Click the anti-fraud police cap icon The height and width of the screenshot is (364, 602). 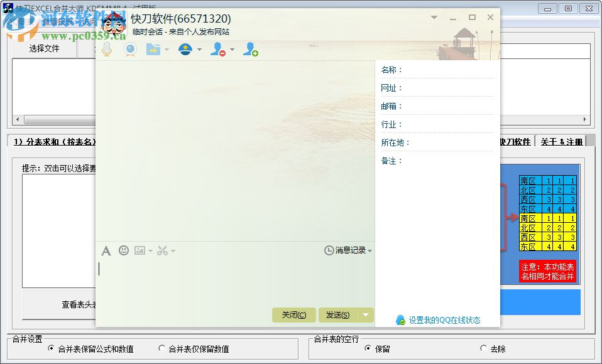click(x=187, y=50)
